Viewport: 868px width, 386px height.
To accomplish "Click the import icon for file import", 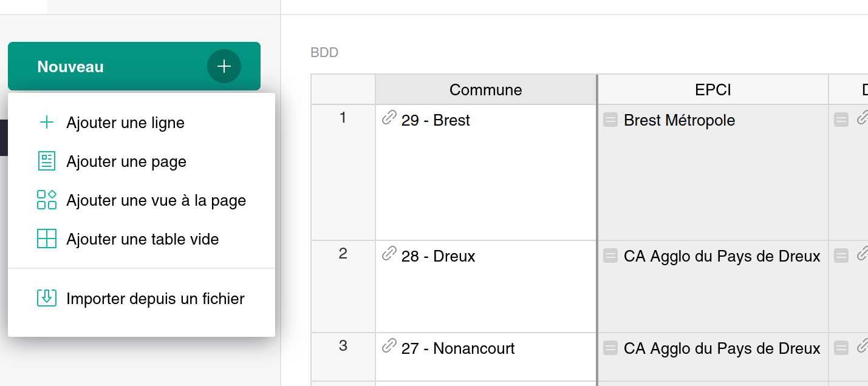I will click(47, 298).
